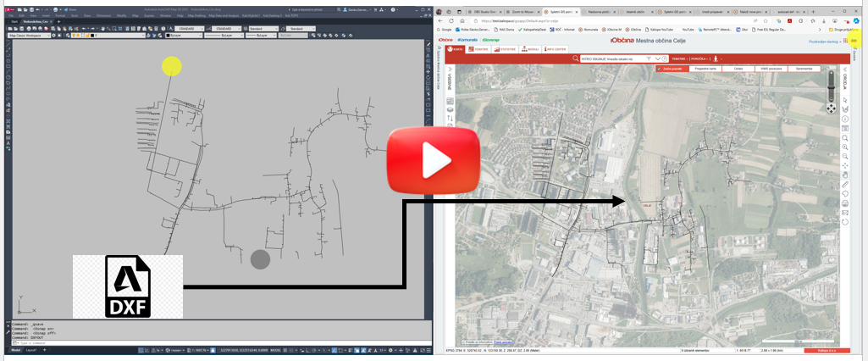The height and width of the screenshot is (361, 868).
Task: Expand the TEMATIKE dropdown in red toolbar
Action: [678, 58]
